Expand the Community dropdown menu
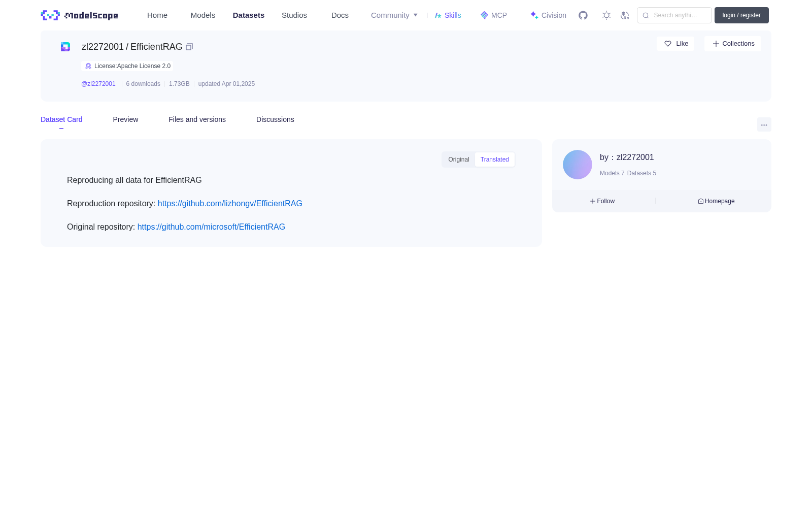This screenshot has height=508, width=812. 394,15
